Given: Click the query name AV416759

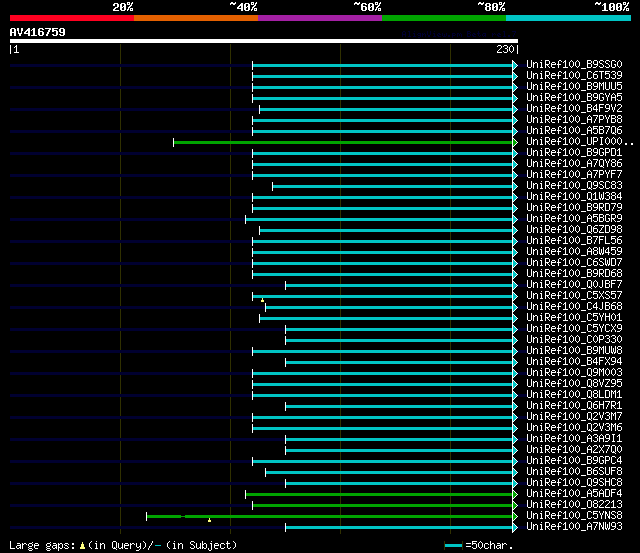Looking at the screenshot, I should pyautogui.click(x=38, y=32).
